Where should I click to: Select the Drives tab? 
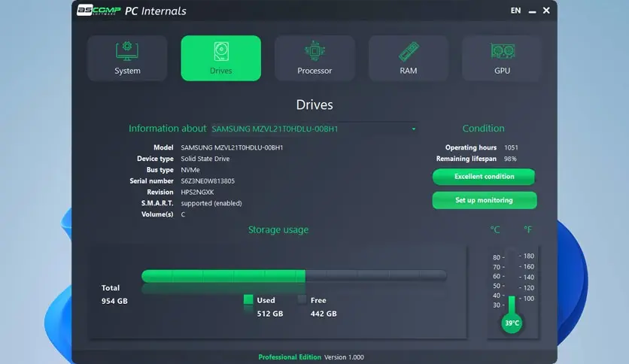point(221,59)
